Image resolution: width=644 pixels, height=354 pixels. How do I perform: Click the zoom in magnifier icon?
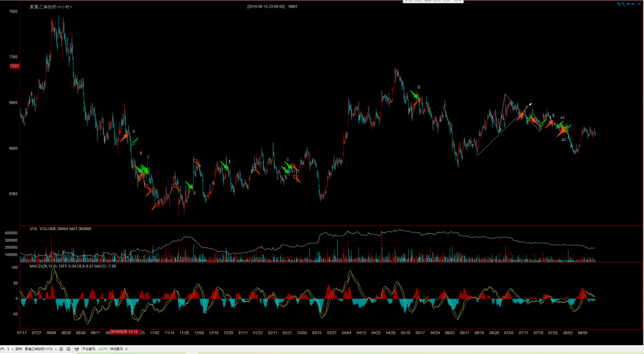[618, 4]
